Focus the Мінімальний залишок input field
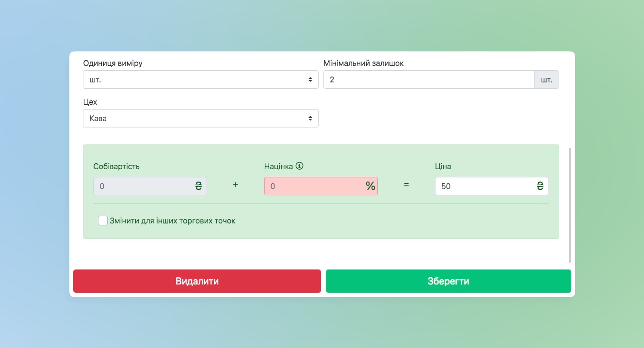The image size is (644, 348). (x=429, y=79)
